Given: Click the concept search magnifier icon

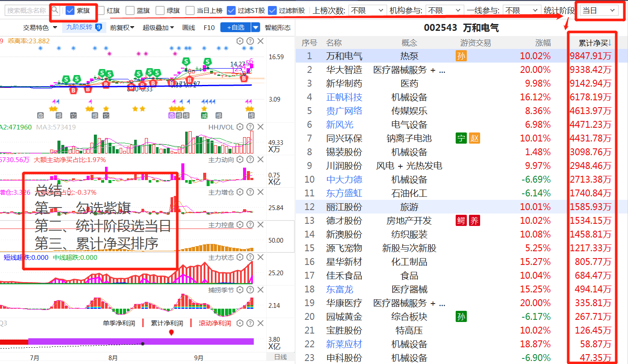Looking at the screenshot, I should (55, 10).
